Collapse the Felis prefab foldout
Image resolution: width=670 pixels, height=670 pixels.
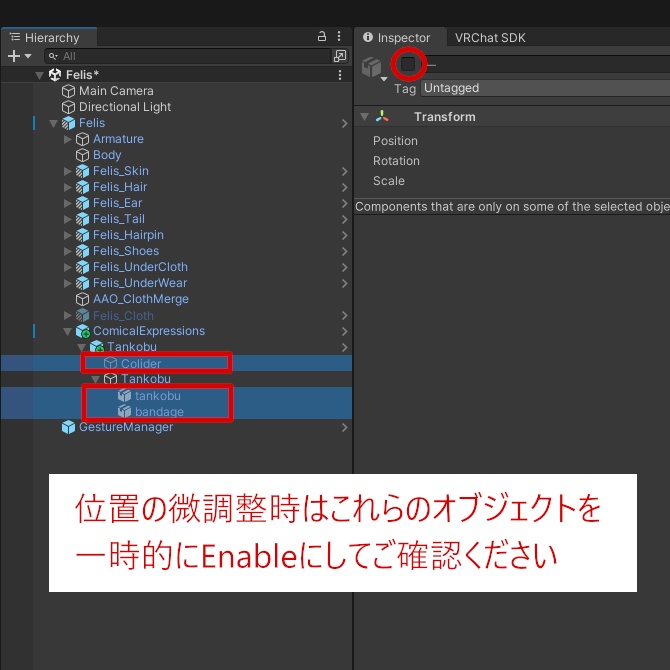[53, 123]
